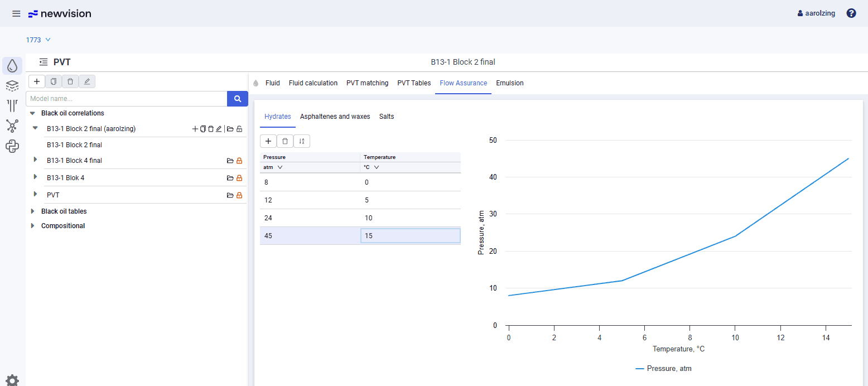
Task: Toggle orange lock on PVT model row
Action: pyautogui.click(x=239, y=195)
